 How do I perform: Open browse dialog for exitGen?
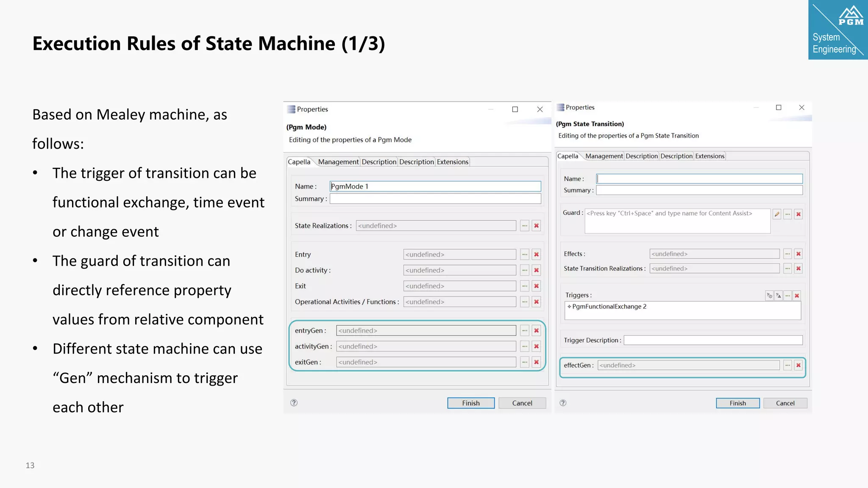(x=525, y=362)
